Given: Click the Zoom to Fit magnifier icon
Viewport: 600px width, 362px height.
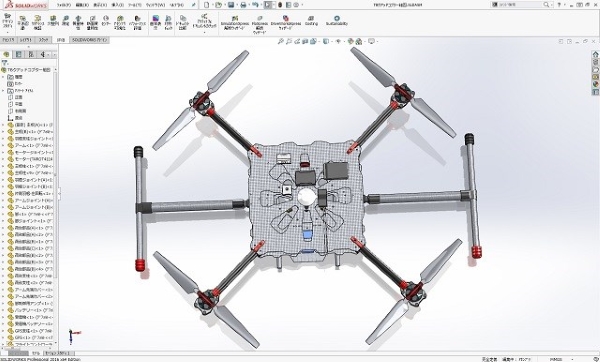Looking at the screenshot, I should (280, 41).
